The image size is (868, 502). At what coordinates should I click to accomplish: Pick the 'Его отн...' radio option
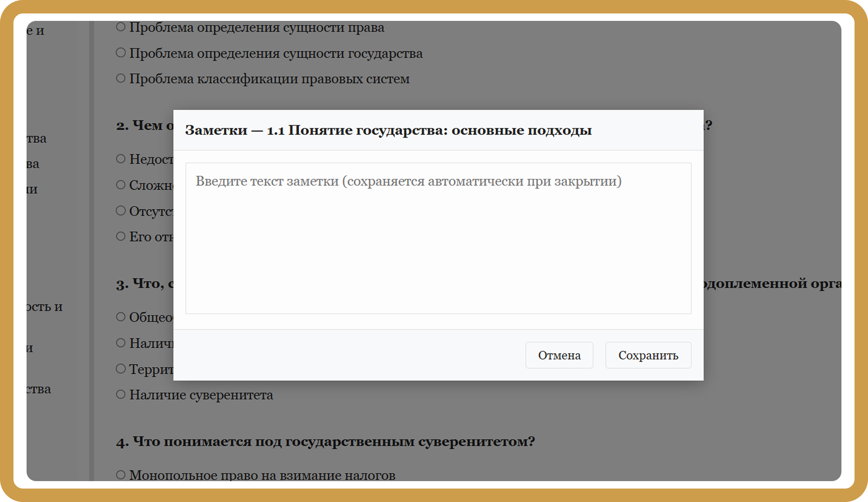click(121, 236)
